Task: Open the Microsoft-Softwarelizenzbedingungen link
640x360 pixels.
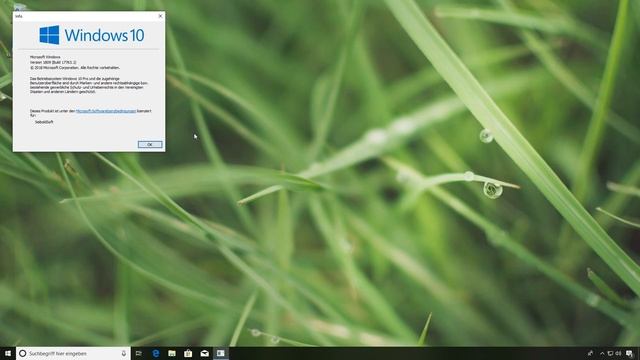Action: 106,111
